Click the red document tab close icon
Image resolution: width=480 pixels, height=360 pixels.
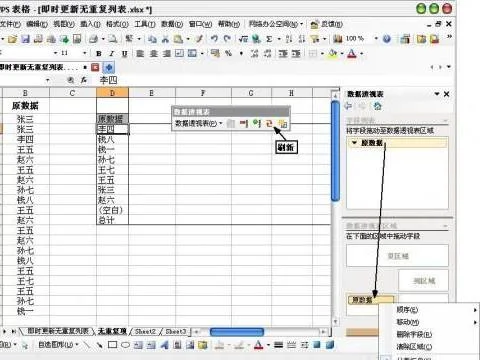(95, 67)
